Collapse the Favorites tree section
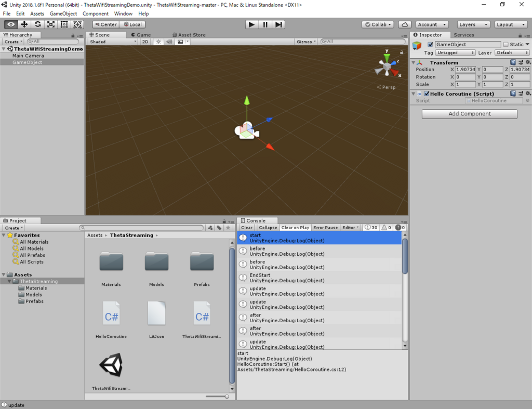The image size is (532, 409). point(4,235)
